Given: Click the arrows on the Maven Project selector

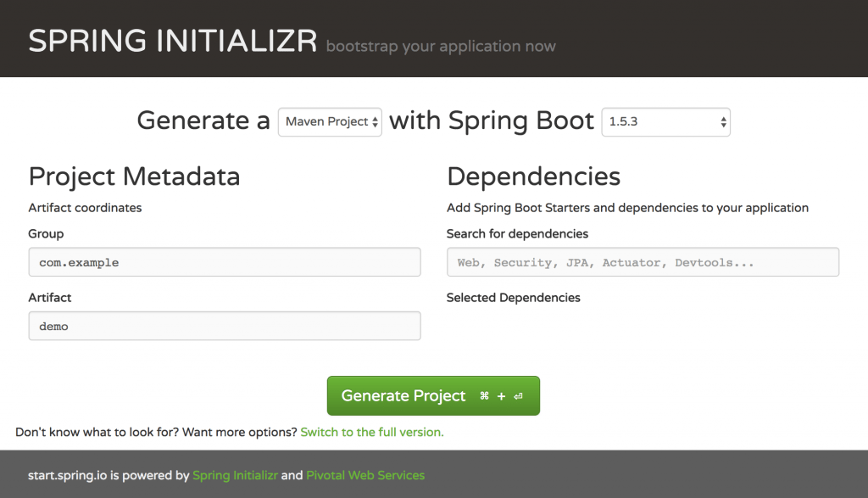Looking at the screenshot, I should [x=375, y=122].
